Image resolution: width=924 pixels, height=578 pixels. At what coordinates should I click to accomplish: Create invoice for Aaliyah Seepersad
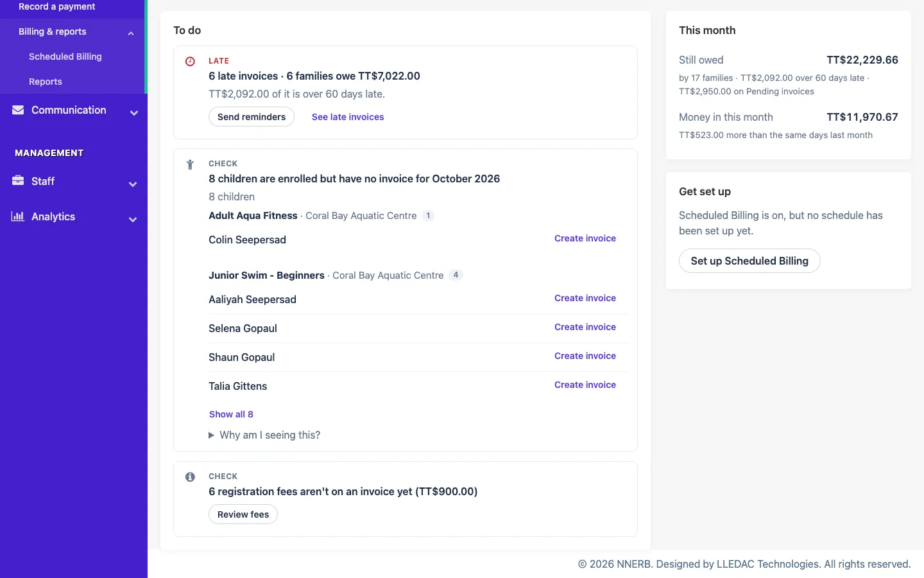(x=585, y=298)
